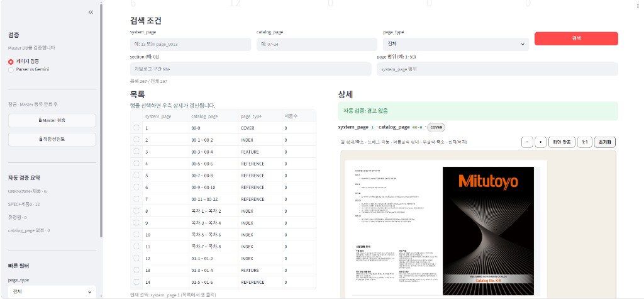Viewport: 644px width, 299px height.
Task: Focus the catalog_page search input
Action: click(317, 45)
